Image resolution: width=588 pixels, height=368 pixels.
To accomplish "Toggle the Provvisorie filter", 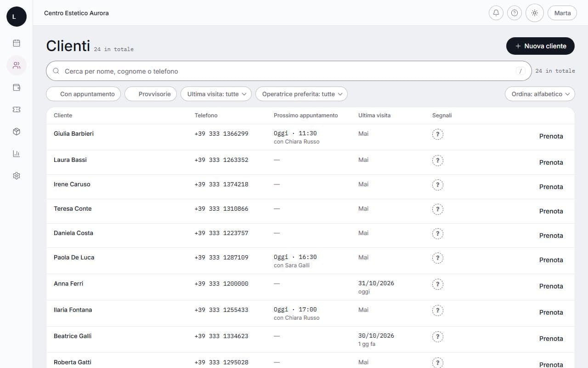I will click(151, 94).
